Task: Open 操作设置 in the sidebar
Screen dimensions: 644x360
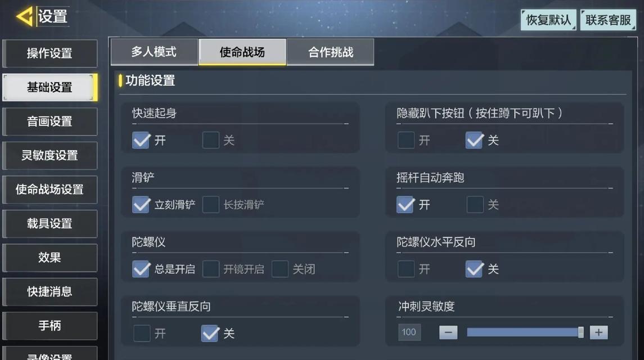Action: [49, 53]
